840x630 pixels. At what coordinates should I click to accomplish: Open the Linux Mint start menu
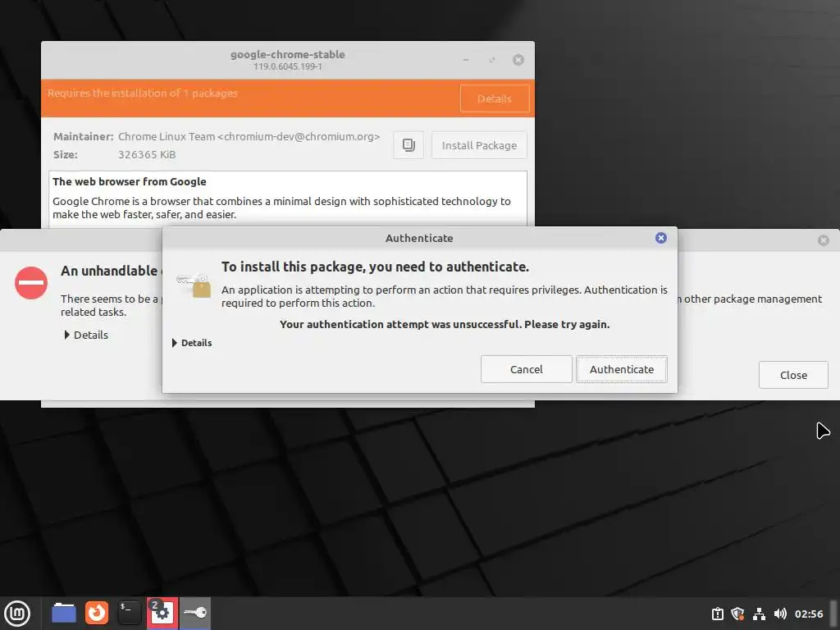pyautogui.click(x=17, y=614)
